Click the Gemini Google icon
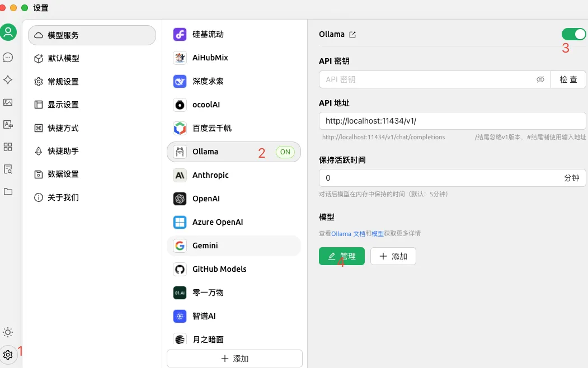Screen dimensions: 588x368 coord(180,246)
